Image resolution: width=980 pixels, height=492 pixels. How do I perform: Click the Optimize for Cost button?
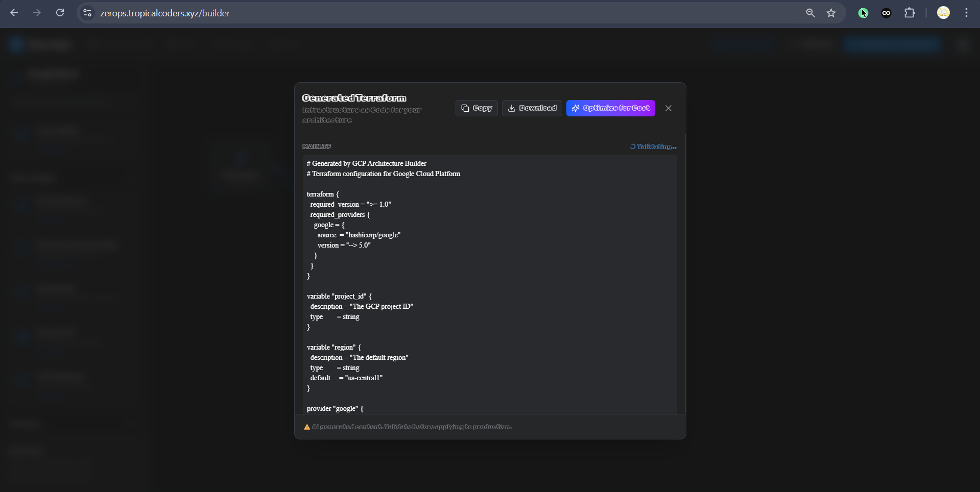610,108
